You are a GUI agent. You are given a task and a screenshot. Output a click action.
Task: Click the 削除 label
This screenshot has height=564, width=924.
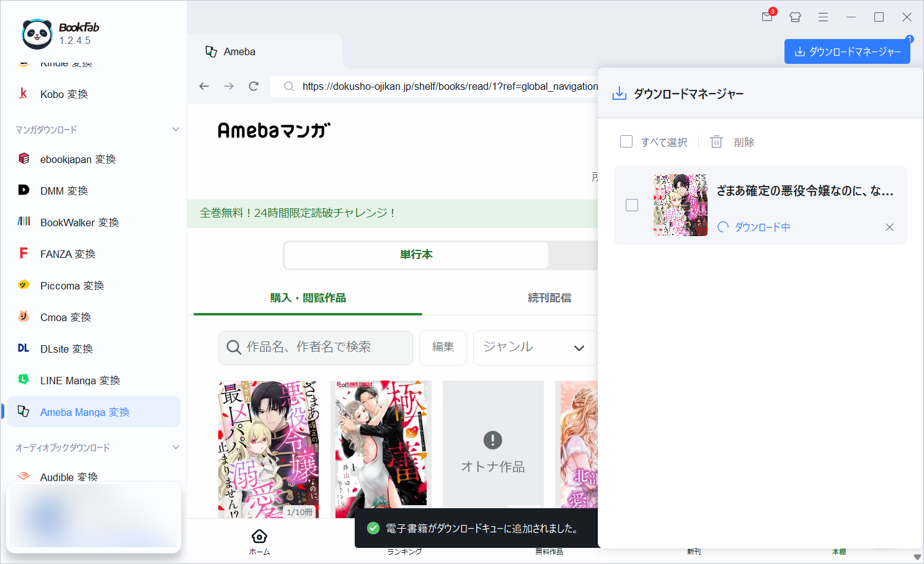(x=744, y=143)
